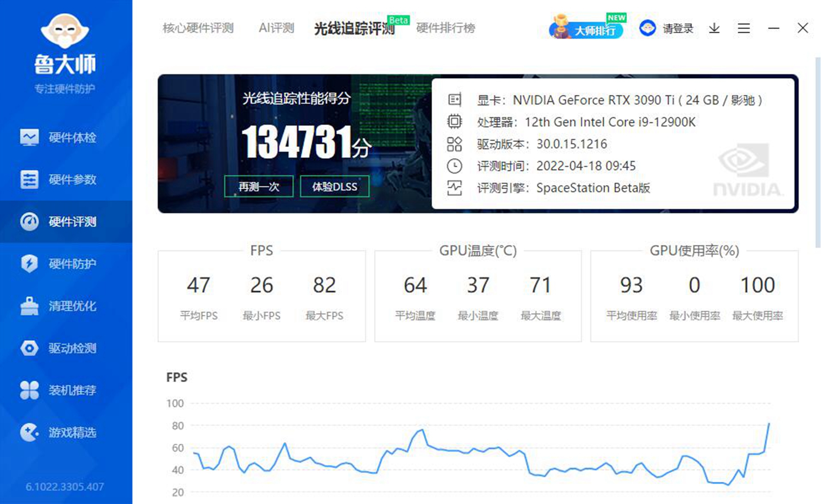Click 体验DLSS to try DLSS
The image size is (824, 504).
click(335, 186)
